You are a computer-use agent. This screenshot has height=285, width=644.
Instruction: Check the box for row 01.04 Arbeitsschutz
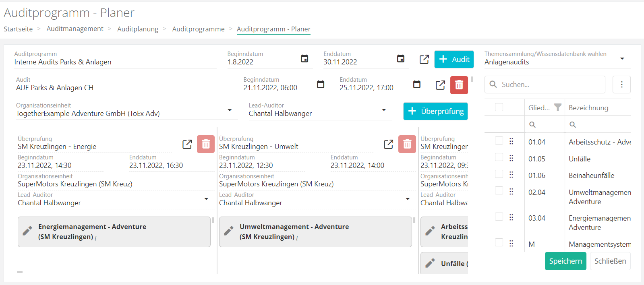(499, 141)
